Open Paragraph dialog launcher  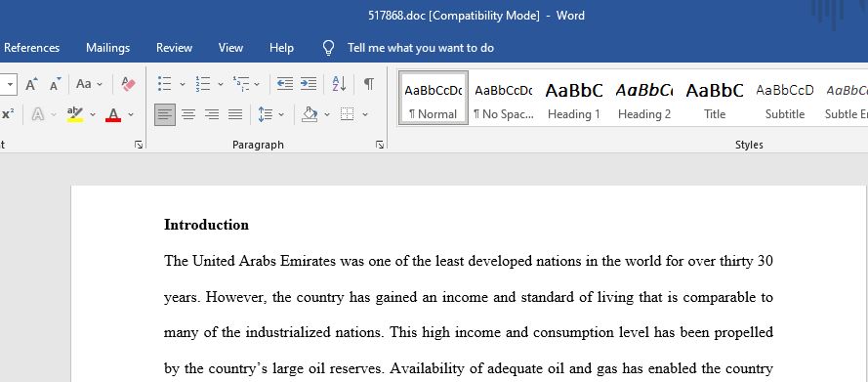(380, 145)
